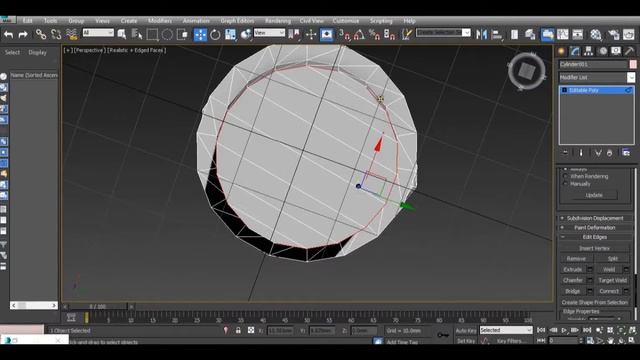Click the Redo arrow icon

pyautogui.click(x=23, y=35)
